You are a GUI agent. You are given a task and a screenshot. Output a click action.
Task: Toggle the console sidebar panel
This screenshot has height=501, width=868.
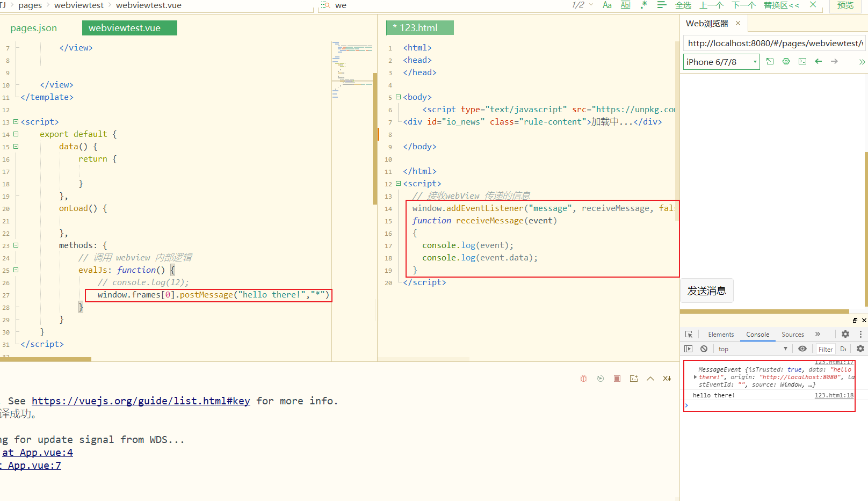(689, 348)
